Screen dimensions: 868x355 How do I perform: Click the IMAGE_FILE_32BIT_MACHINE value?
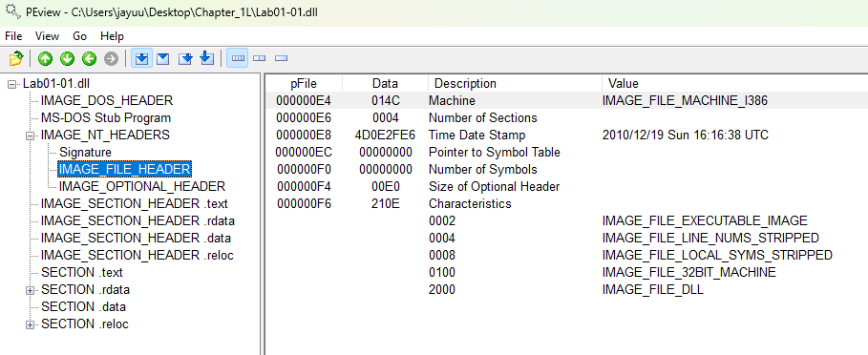[x=688, y=273]
